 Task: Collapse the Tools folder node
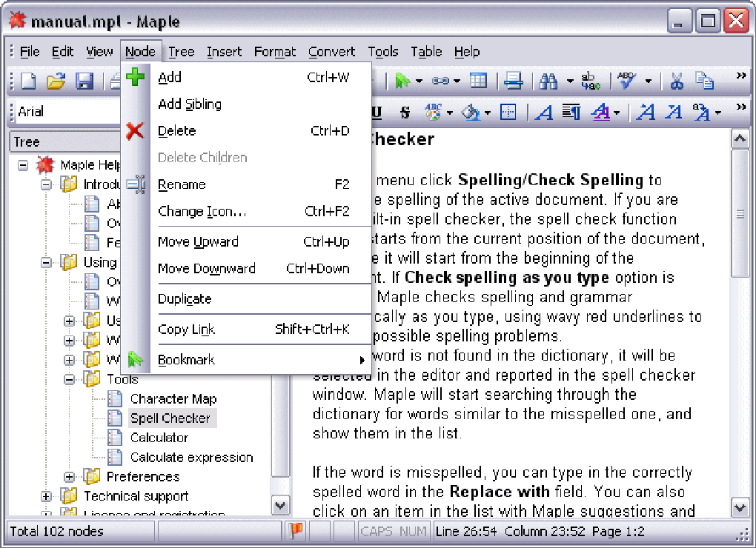tap(70, 379)
